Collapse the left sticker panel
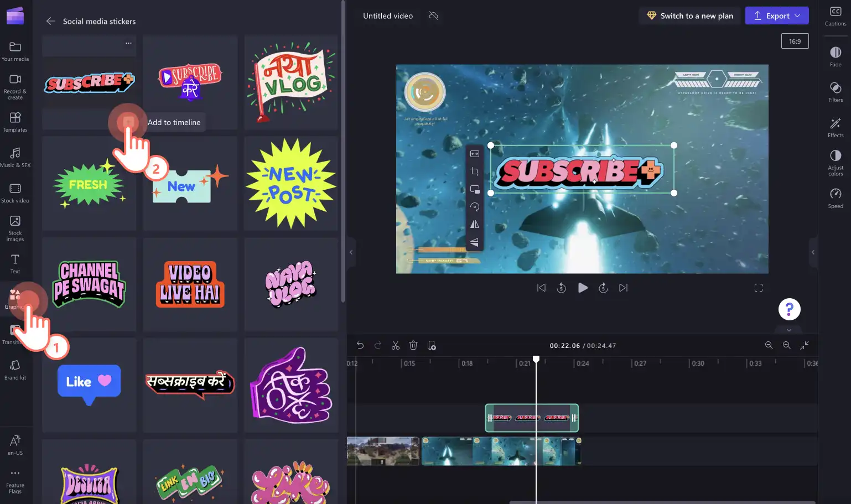The width and height of the screenshot is (851, 504). click(x=351, y=252)
